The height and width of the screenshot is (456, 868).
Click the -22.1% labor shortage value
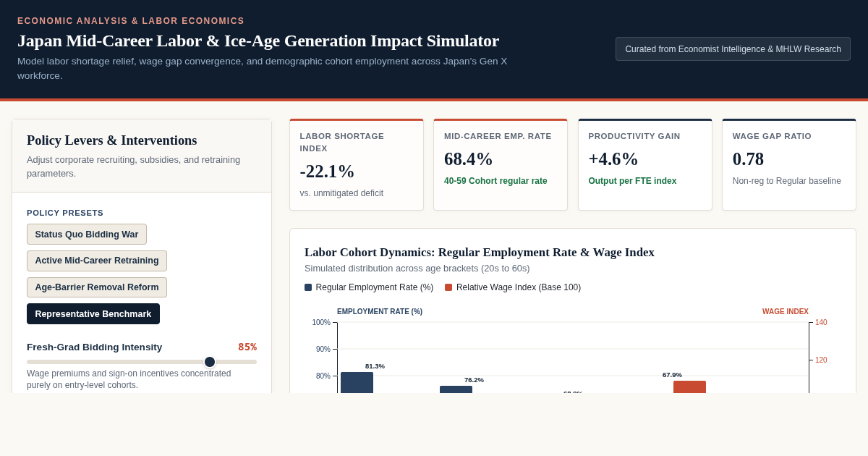click(x=327, y=172)
